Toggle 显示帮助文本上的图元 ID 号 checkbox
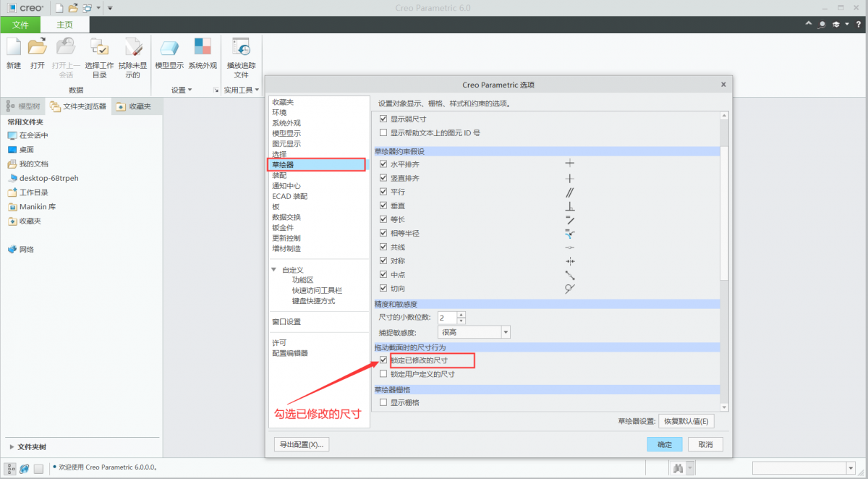868x479 pixels. point(383,133)
